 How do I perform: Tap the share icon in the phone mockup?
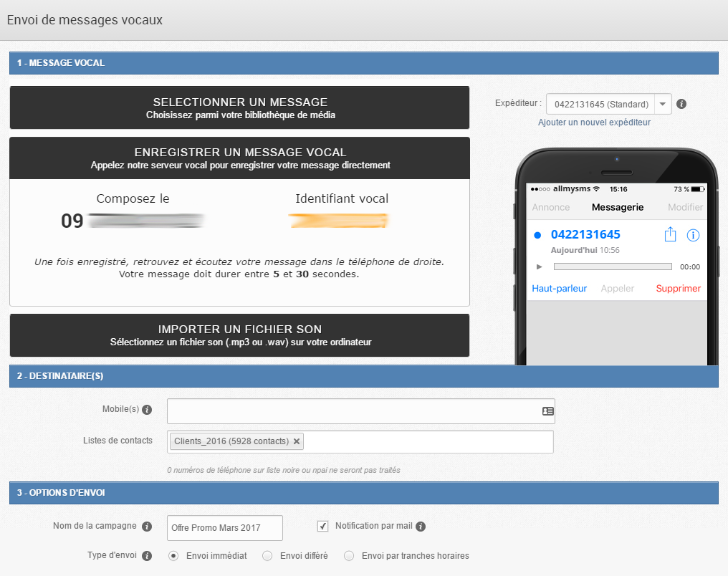[670, 234]
